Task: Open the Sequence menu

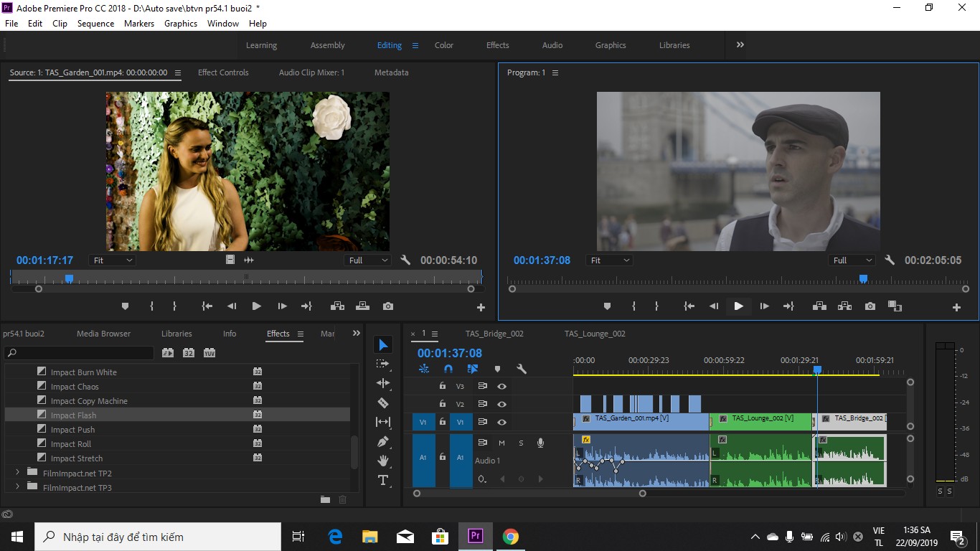Action: click(95, 23)
